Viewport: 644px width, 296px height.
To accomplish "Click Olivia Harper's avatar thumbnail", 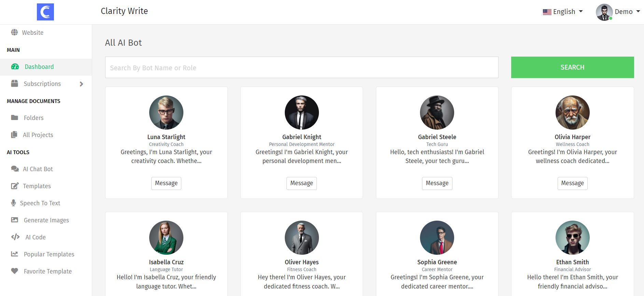I will pos(572,113).
